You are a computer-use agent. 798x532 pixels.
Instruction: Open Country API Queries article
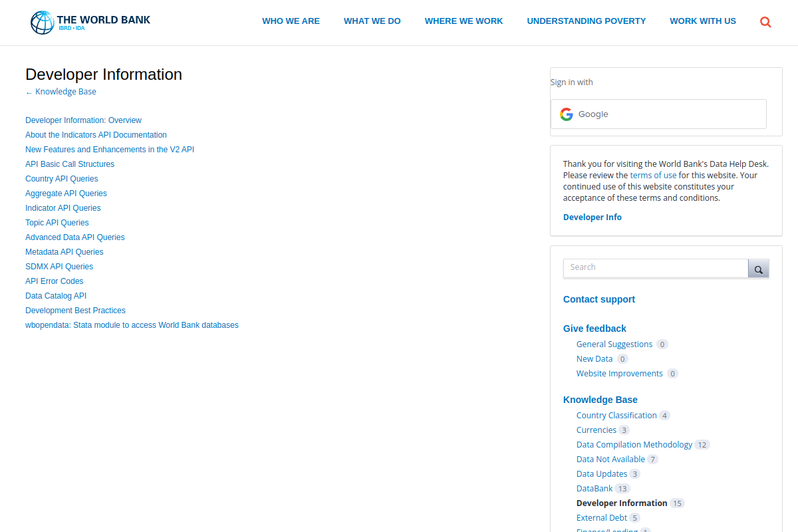point(62,179)
